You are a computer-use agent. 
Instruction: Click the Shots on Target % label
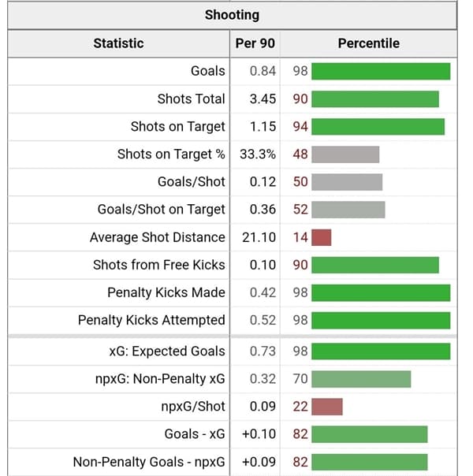point(171,154)
